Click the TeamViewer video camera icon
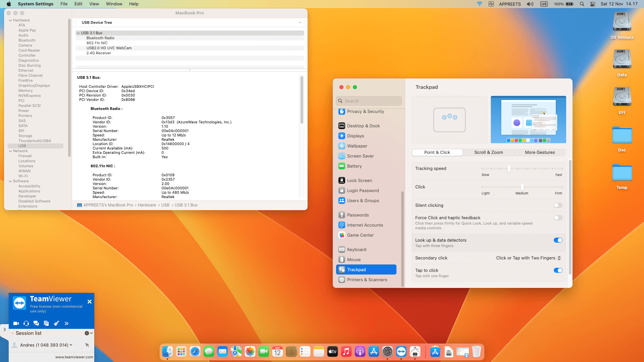 click(16, 323)
